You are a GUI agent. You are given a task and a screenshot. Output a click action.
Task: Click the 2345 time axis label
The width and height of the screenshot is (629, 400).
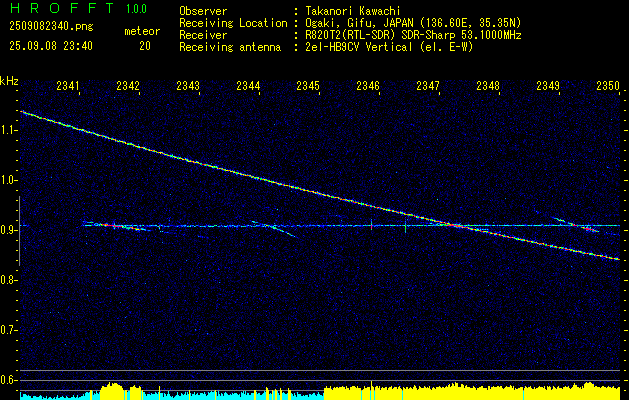pos(308,85)
